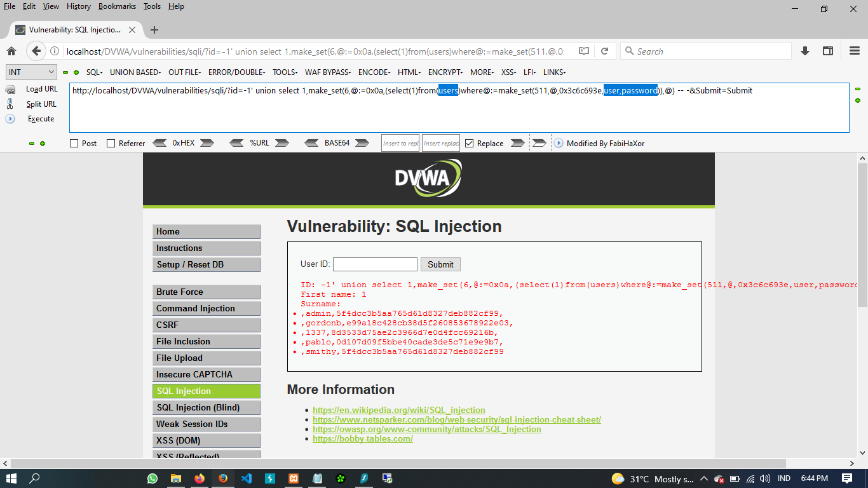Open the downloads arrow icon
This screenshot has height=488, width=868.
coord(805,51)
